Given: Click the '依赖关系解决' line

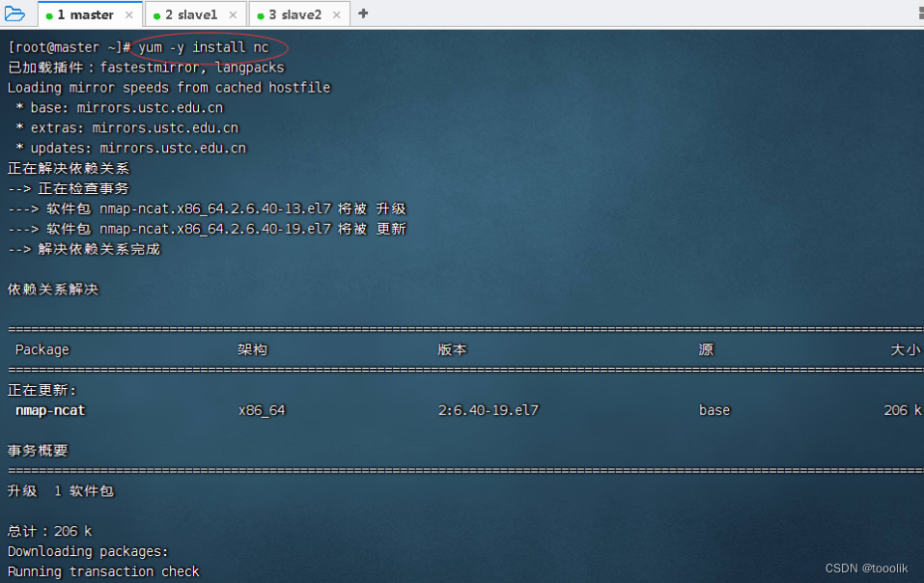Looking at the screenshot, I should tap(53, 290).
